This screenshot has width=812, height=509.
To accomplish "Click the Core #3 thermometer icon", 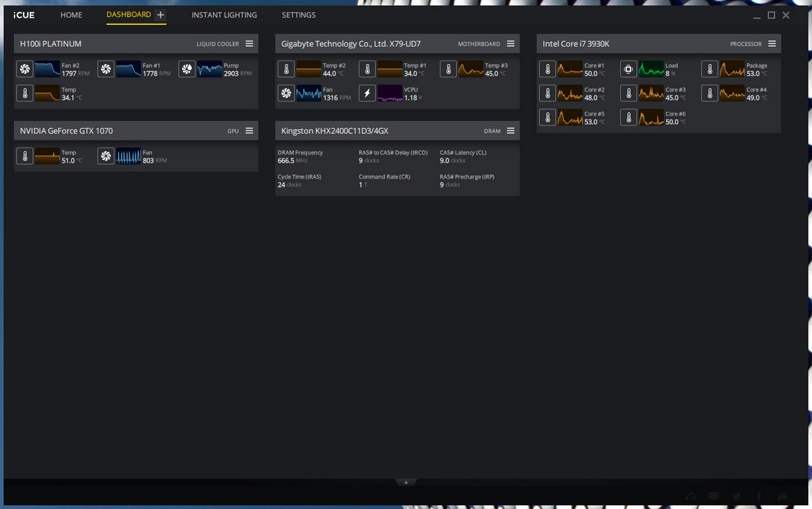I will [x=629, y=93].
